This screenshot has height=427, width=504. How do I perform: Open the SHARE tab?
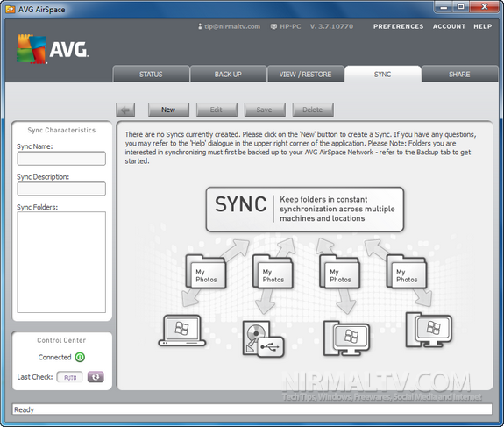pyautogui.click(x=459, y=75)
